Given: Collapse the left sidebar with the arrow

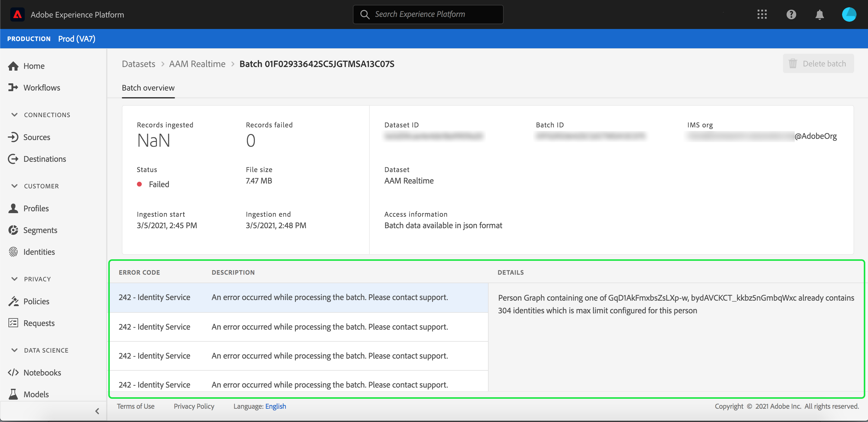Looking at the screenshot, I should 97,411.
